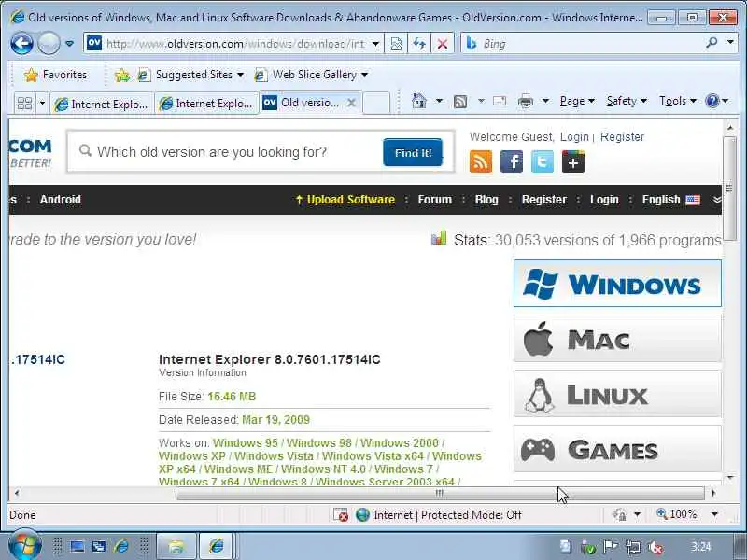Open a new blank tab

(376, 103)
